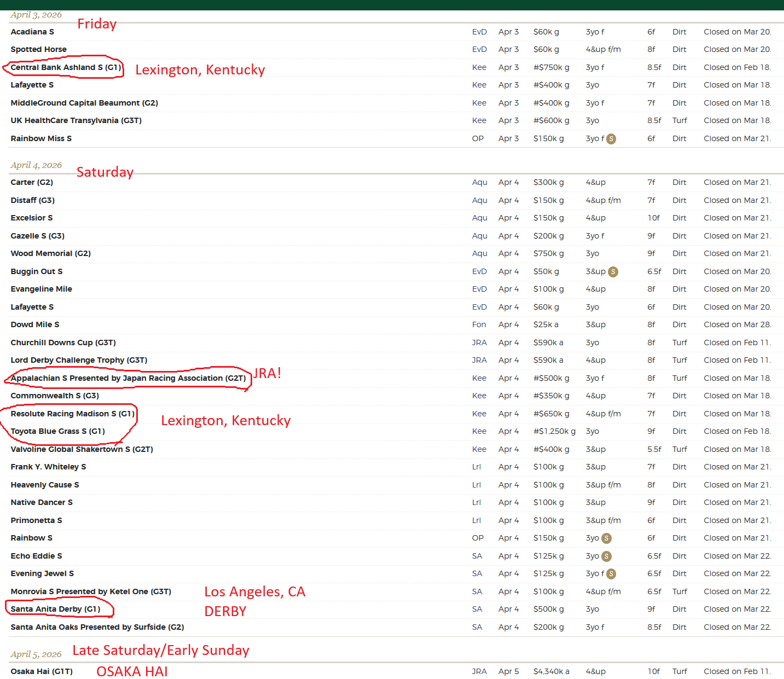
Task: Open Appalachian S Presented by Japan Racing Association
Action: coord(129,378)
